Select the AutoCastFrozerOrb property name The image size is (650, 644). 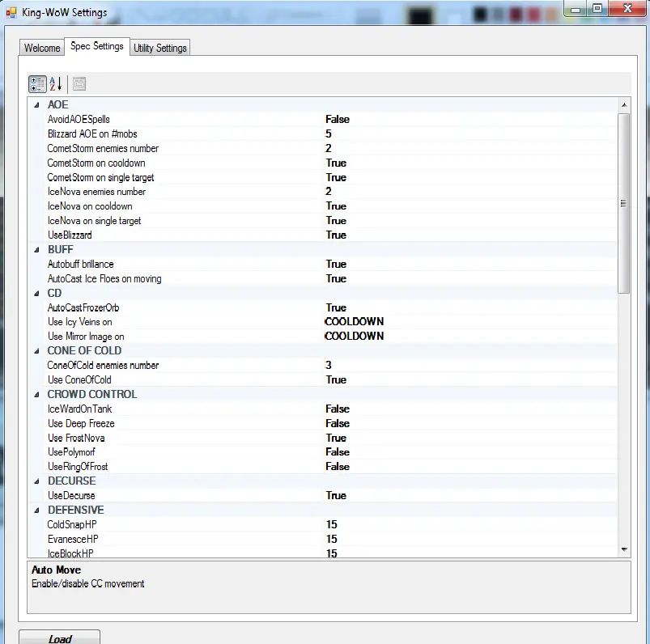coord(83,307)
